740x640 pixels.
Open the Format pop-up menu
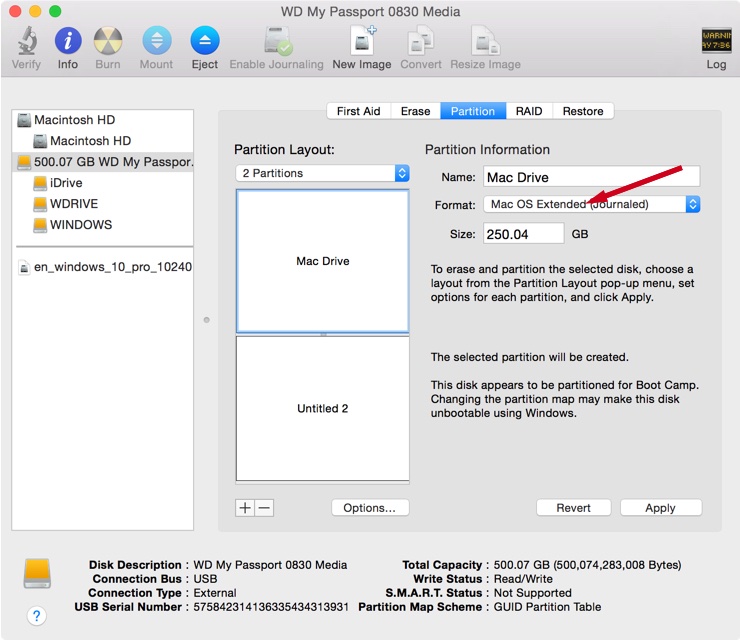(x=592, y=204)
